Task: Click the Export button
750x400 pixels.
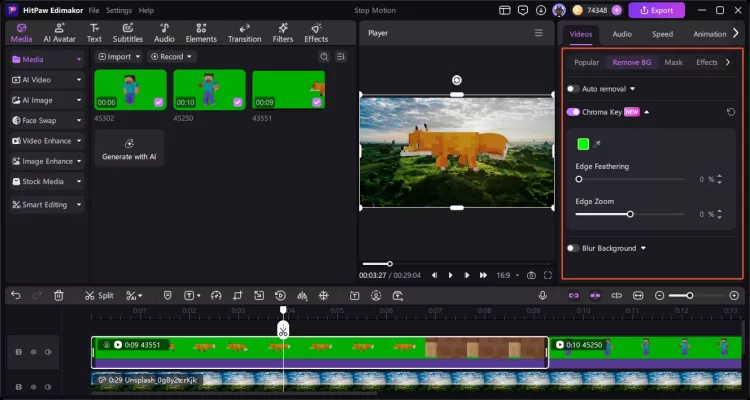Action: (x=657, y=10)
